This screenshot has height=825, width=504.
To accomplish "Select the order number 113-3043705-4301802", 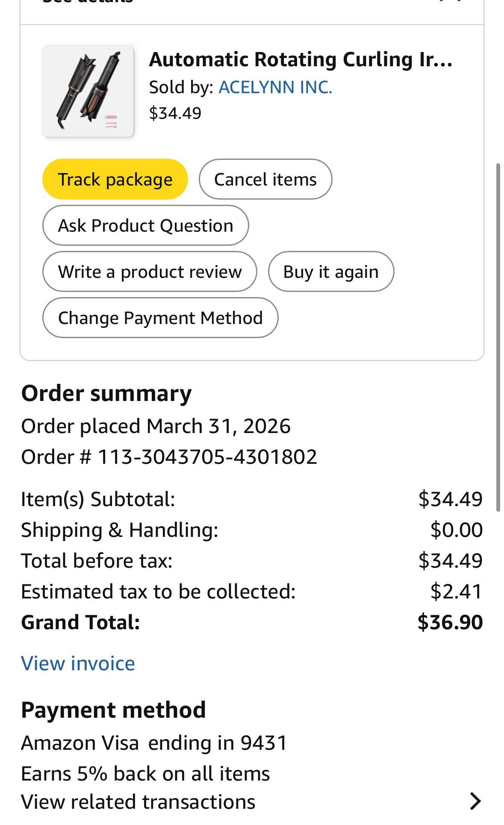I will click(207, 457).
